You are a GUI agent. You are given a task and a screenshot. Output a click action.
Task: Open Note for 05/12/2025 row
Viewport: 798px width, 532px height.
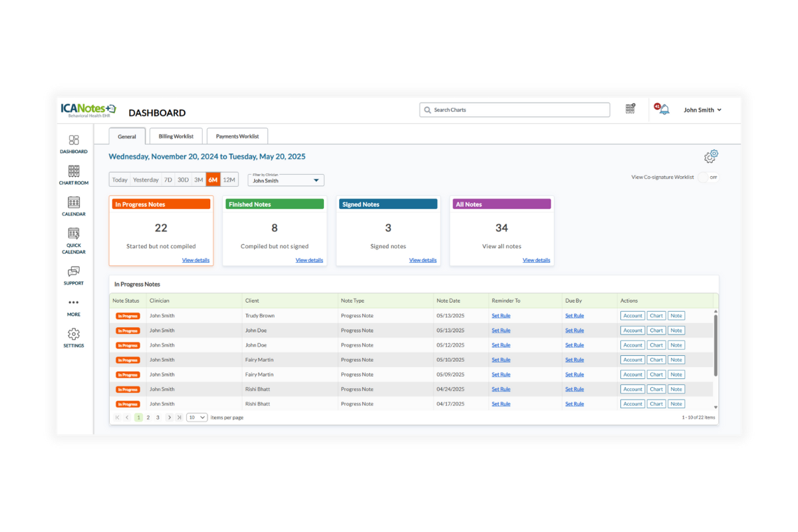pos(676,345)
